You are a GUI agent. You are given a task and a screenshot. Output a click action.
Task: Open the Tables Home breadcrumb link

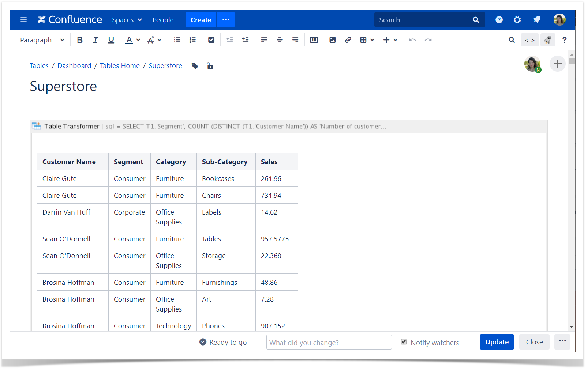(x=120, y=65)
